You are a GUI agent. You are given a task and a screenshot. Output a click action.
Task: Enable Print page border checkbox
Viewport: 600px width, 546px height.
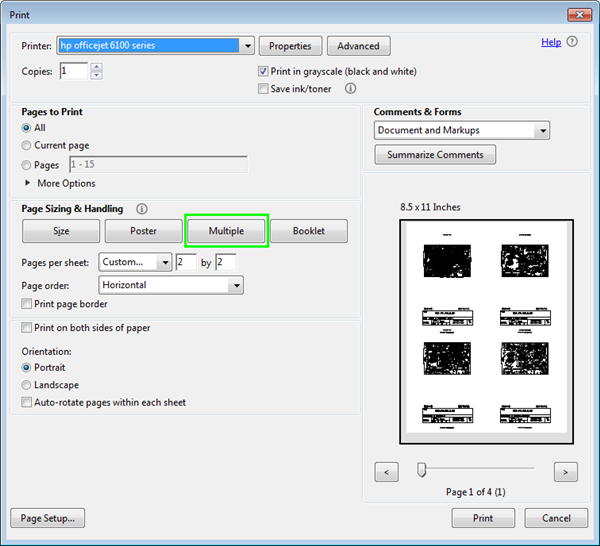pyautogui.click(x=27, y=304)
